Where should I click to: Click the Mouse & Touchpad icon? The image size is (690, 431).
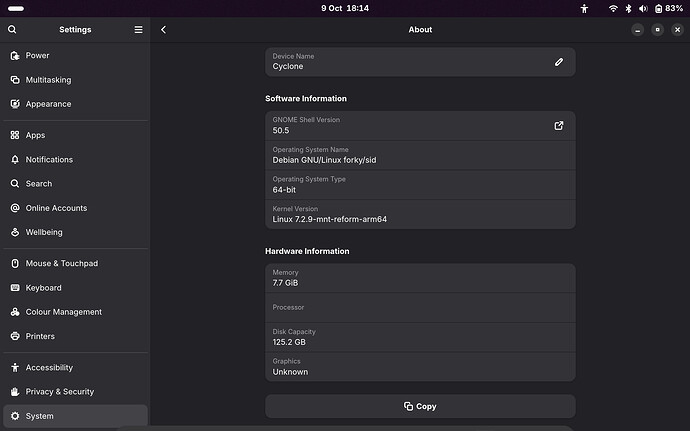15,263
